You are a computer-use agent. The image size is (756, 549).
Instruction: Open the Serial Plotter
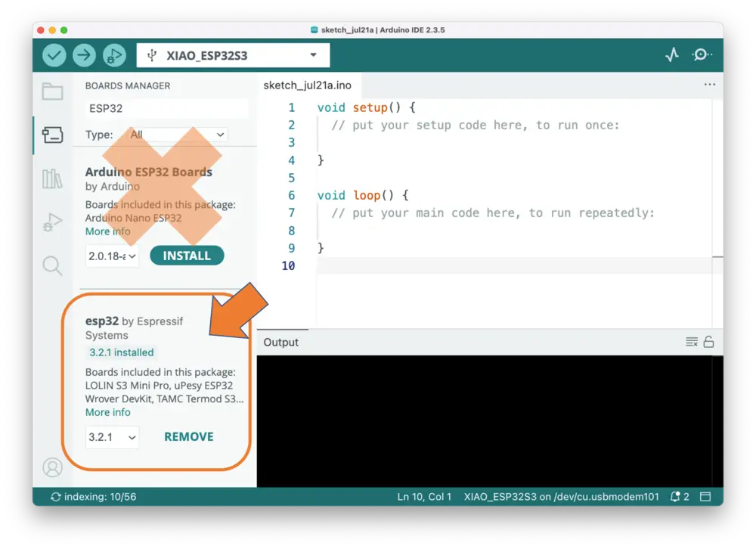(x=671, y=55)
